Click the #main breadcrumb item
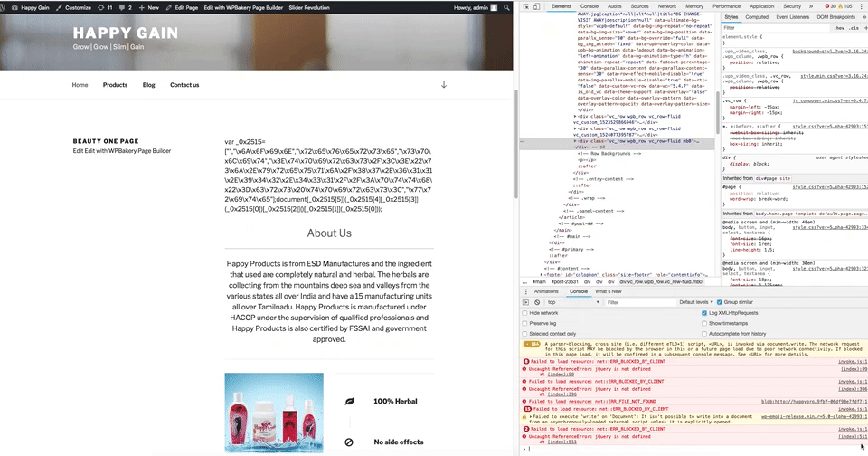 539,281
